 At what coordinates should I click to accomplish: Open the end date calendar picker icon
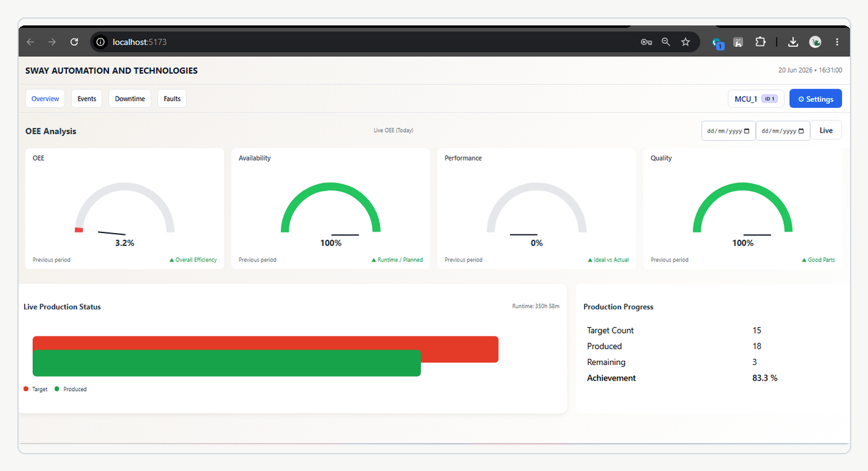[801, 131]
